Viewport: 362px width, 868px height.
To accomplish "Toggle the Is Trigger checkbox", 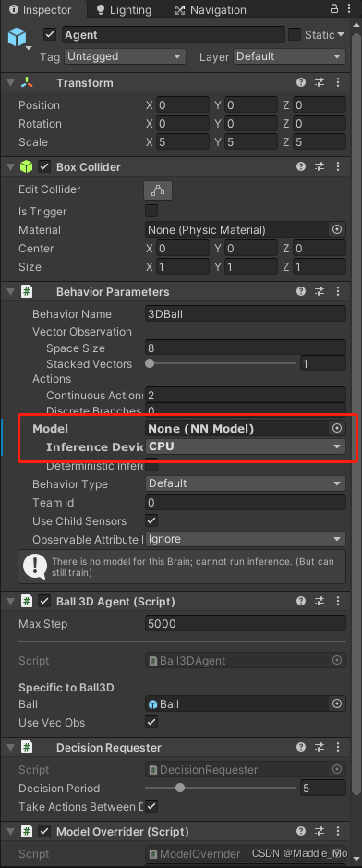I will (x=151, y=211).
